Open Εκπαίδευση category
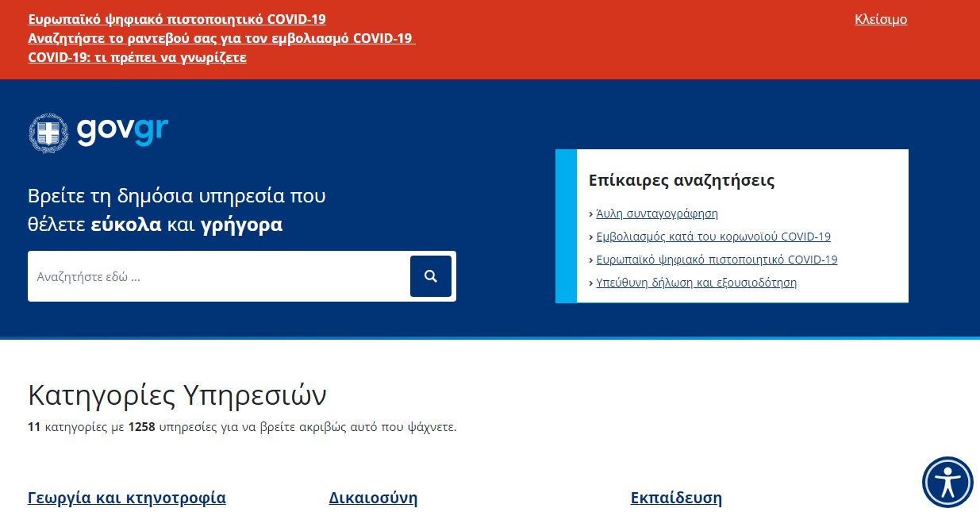This screenshot has height=512, width=980. pyautogui.click(x=676, y=499)
